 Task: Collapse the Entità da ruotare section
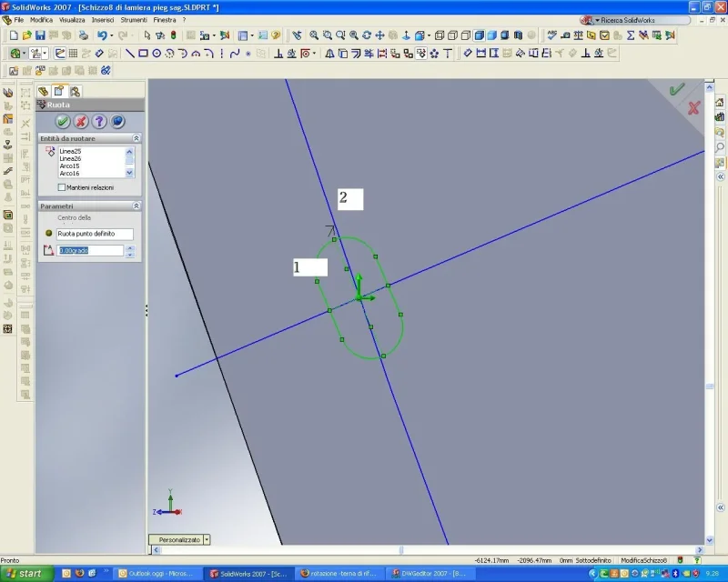[x=136, y=138]
